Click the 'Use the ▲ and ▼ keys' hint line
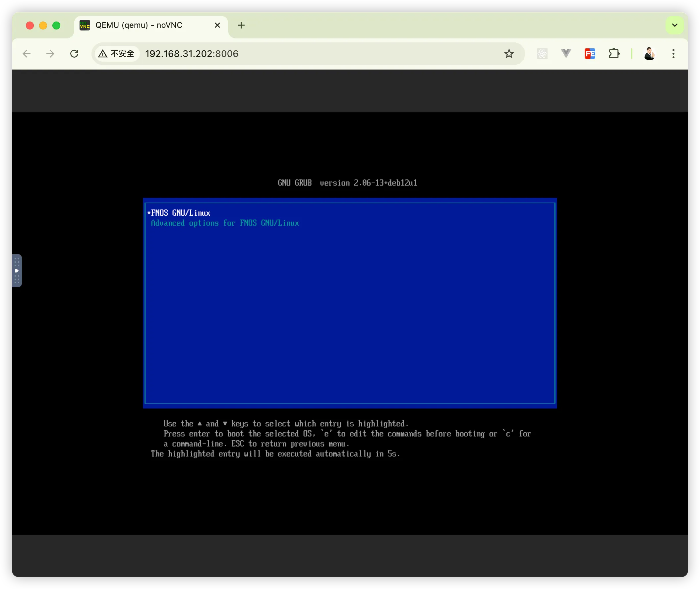This screenshot has height=589, width=700. [286, 424]
